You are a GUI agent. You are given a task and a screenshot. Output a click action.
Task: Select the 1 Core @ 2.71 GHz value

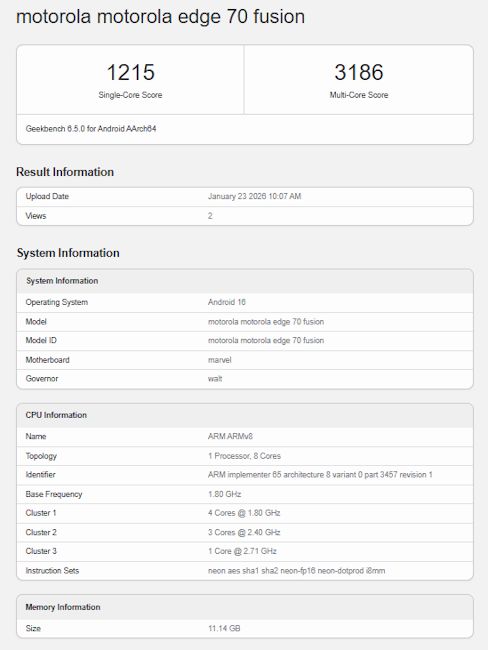point(242,551)
